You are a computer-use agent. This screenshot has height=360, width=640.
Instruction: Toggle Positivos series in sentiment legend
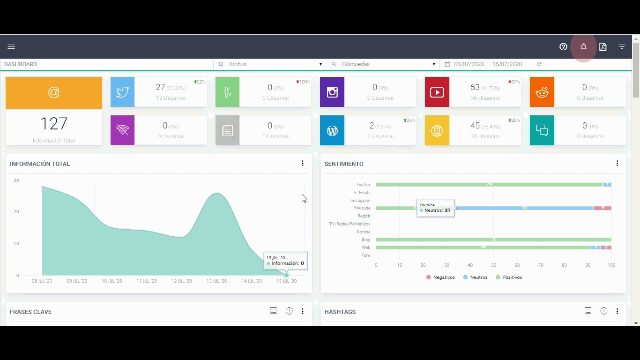click(x=509, y=277)
